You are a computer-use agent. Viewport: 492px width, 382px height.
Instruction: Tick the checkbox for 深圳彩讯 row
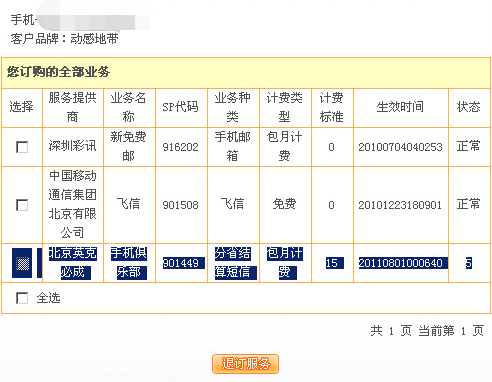[22, 147]
